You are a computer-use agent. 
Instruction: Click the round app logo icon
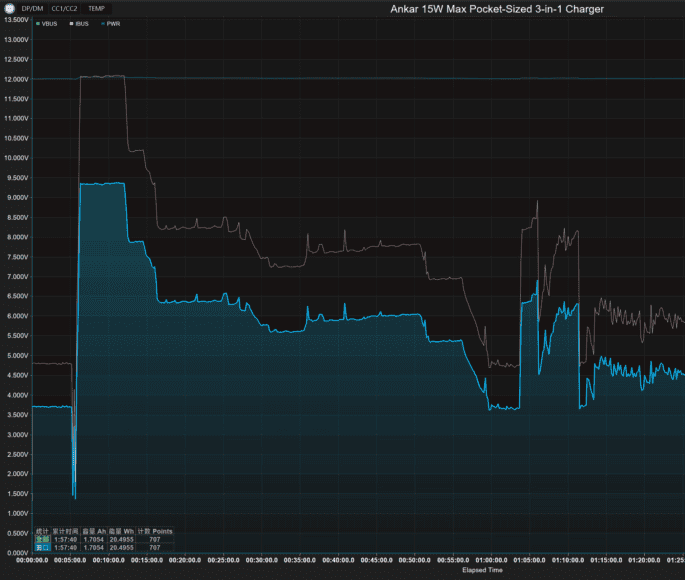pos(9,8)
